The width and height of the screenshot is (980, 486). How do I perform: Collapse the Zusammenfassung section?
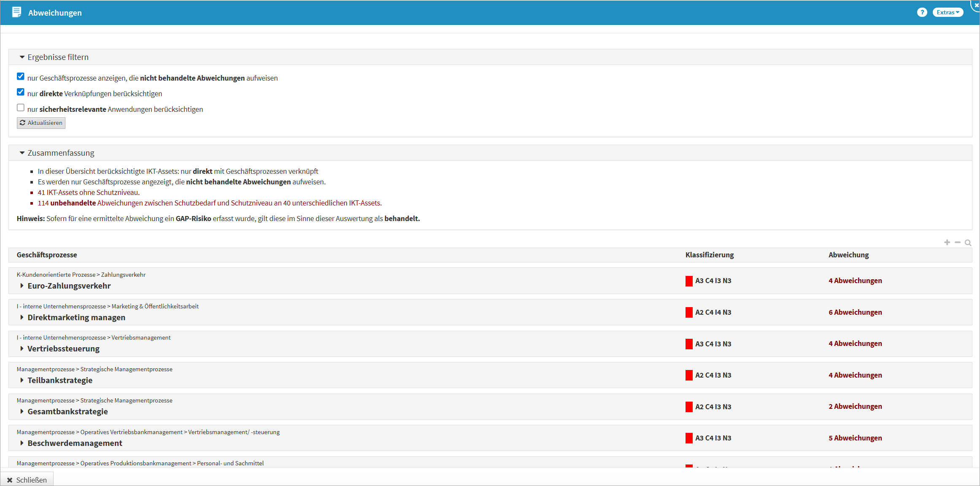click(22, 153)
